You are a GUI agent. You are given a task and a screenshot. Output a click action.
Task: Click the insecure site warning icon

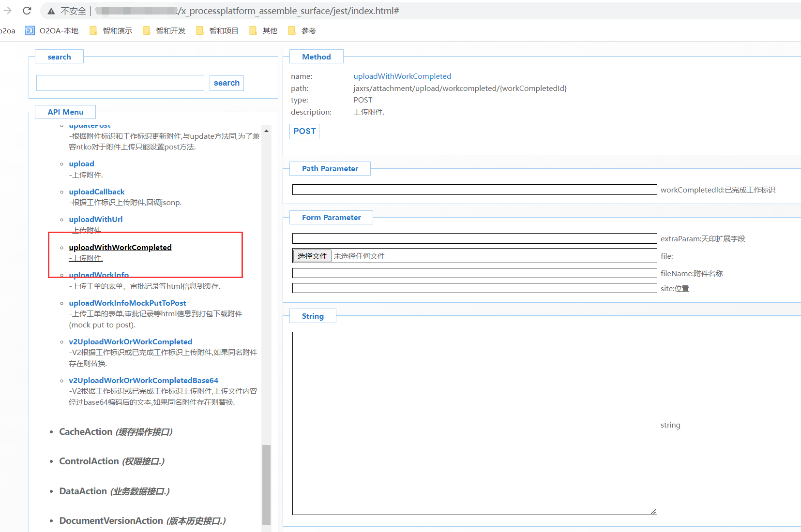[51, 11]
